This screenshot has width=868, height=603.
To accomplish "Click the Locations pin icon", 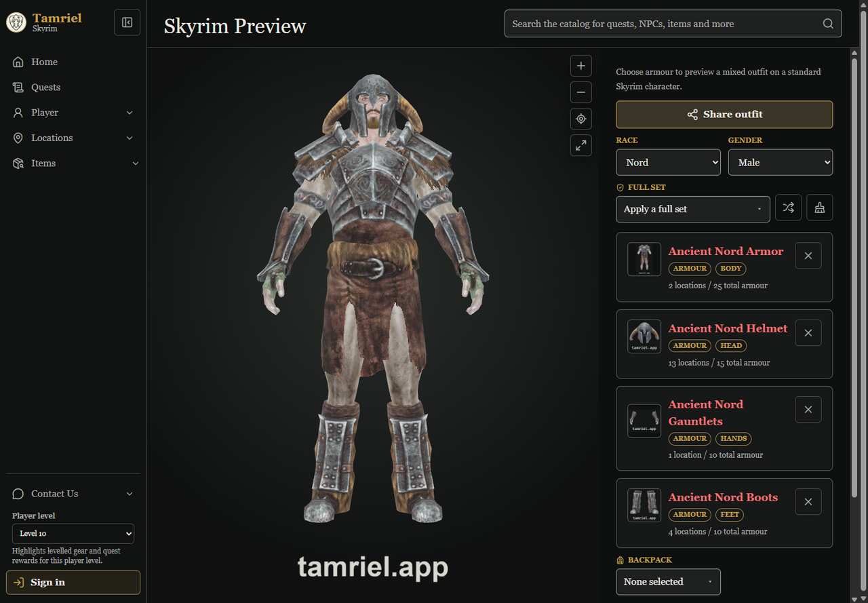I will click(18, 138).
